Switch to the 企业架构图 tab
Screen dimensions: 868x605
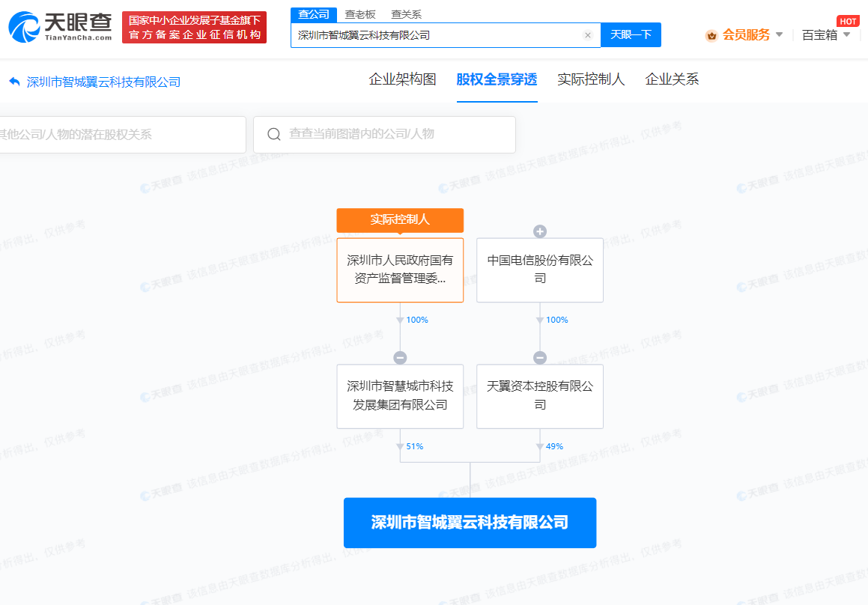pyautogui.click(x=402, y=79)
